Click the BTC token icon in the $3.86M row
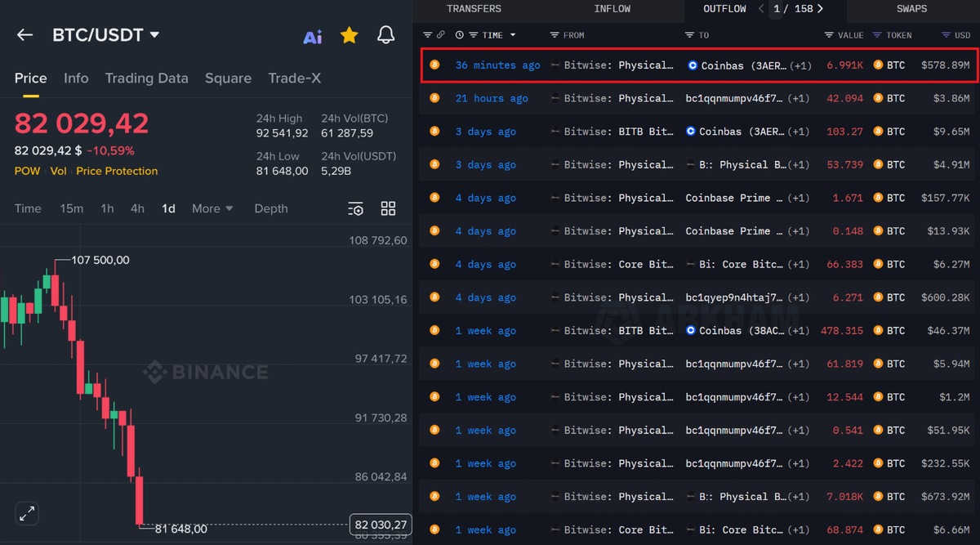 [x=878, y=98]
